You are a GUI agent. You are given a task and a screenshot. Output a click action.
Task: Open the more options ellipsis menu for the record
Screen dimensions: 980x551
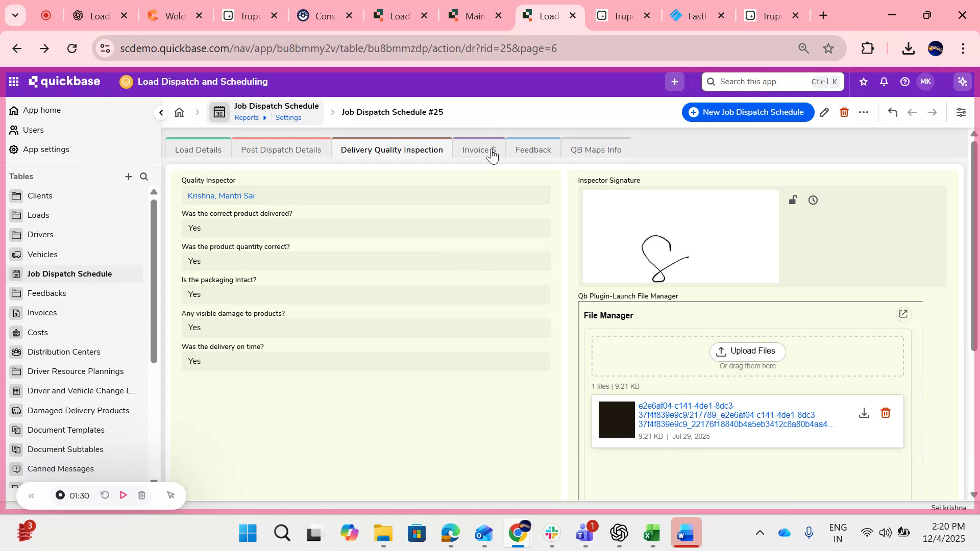[x=864, y=112]
